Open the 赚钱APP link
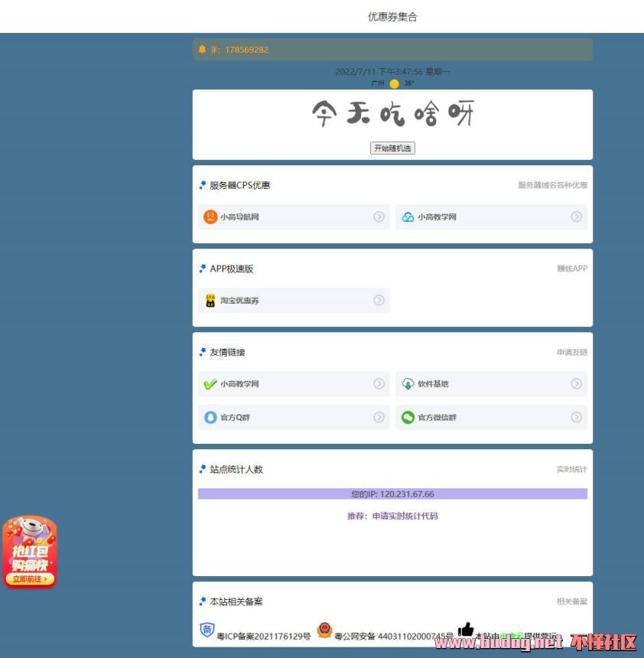The width and height of the screenshot is (644, 658). [x=571, y=269]
